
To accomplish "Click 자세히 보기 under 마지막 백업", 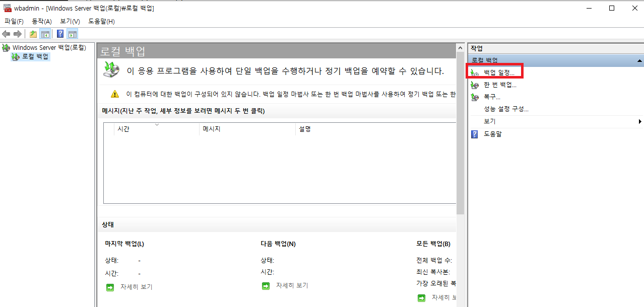I will pyautogui.click(x=136, y=287).
